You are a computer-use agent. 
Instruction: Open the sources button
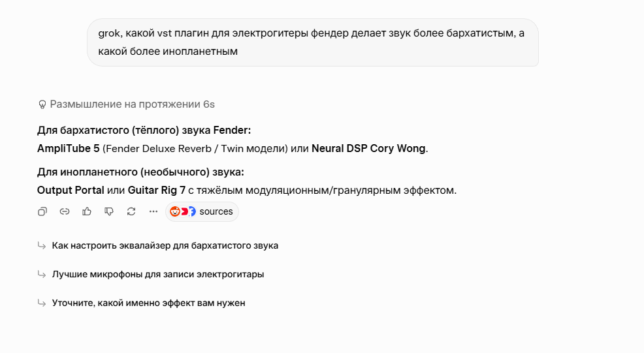coord(202,212)
